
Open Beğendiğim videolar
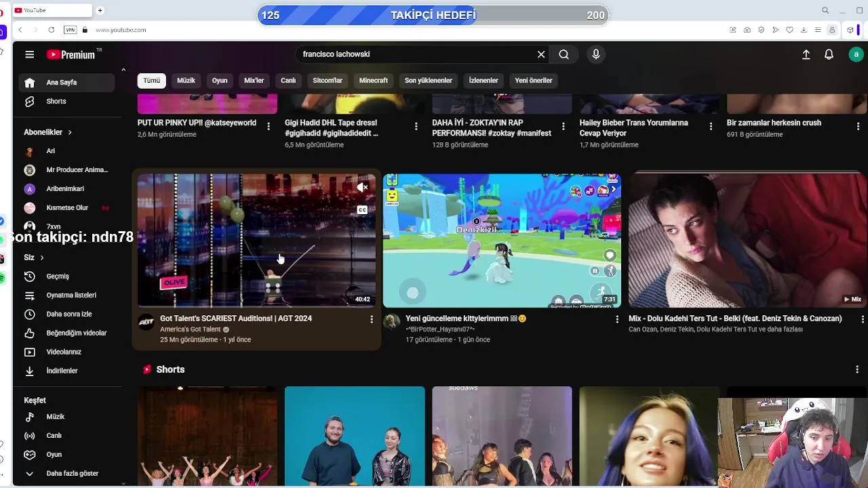[66, 333]
